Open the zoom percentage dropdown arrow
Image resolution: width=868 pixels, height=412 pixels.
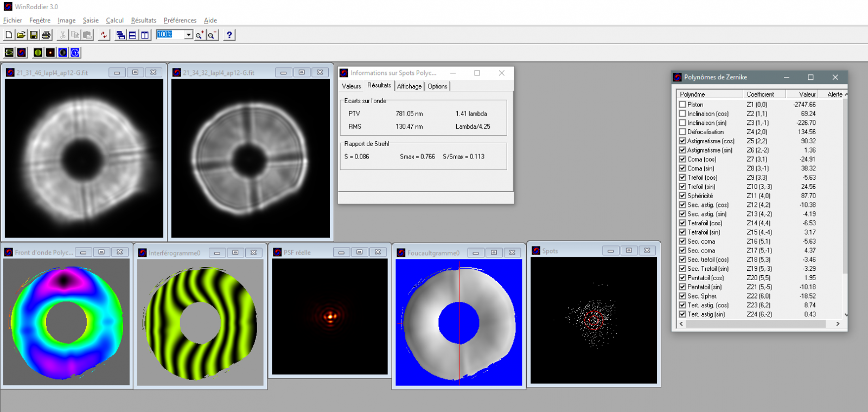(189, 35)
